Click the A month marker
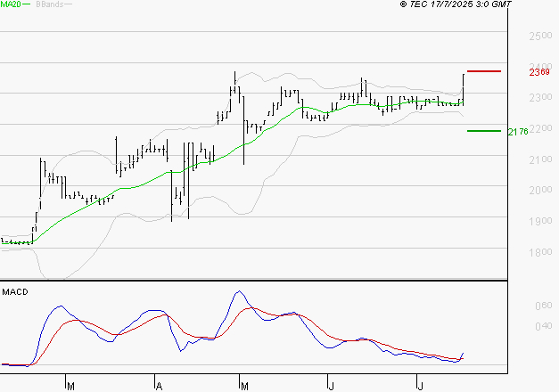Screen dimensions: 559x392 tap(159, 387)
